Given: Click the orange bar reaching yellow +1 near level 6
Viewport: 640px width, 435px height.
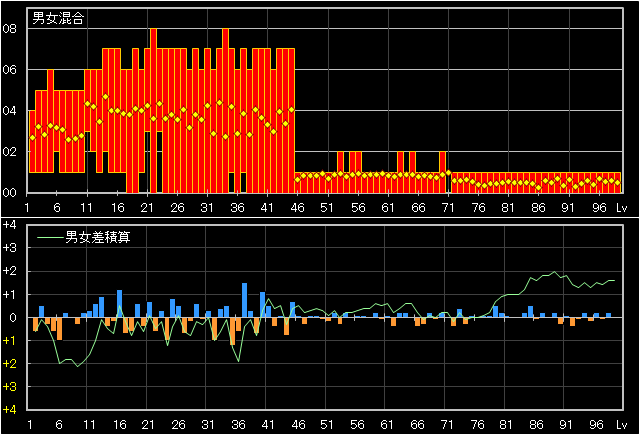Looking at the screenshot, I should 60,328.
